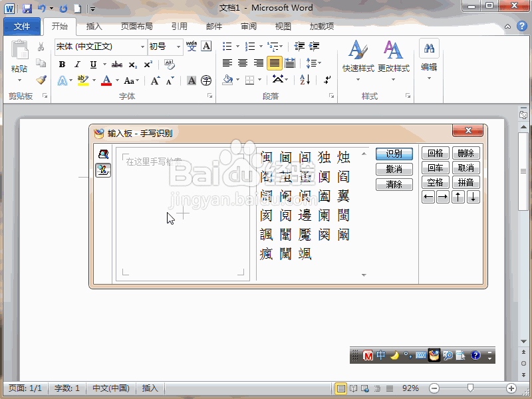
Task: Click the Shading paint bucket icon
Action: [x=227, y=80]
